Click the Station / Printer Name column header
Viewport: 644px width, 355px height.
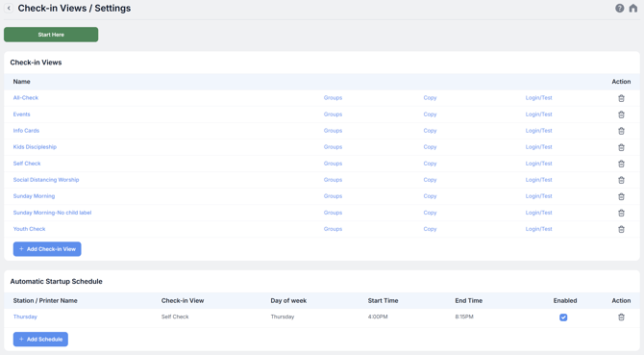point(45,301)
